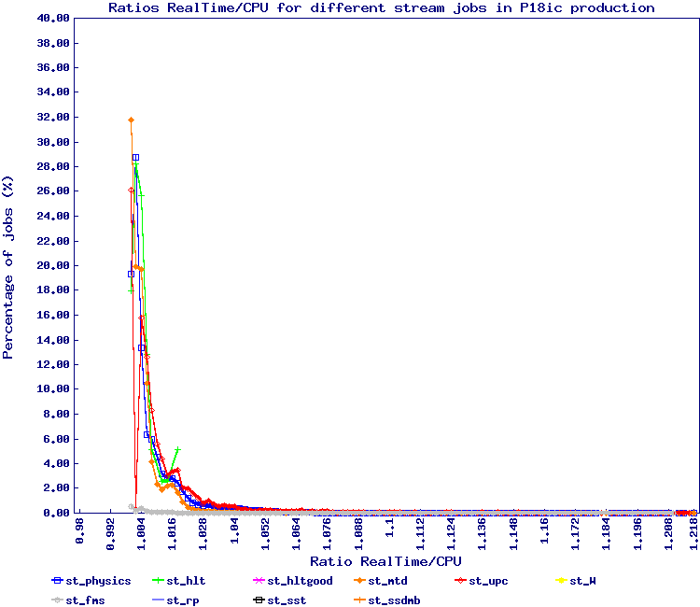The height and width of the screenshot is (607, 700).
Task: Click the st_mtd orange diamond legend marker
Action: 360,581
